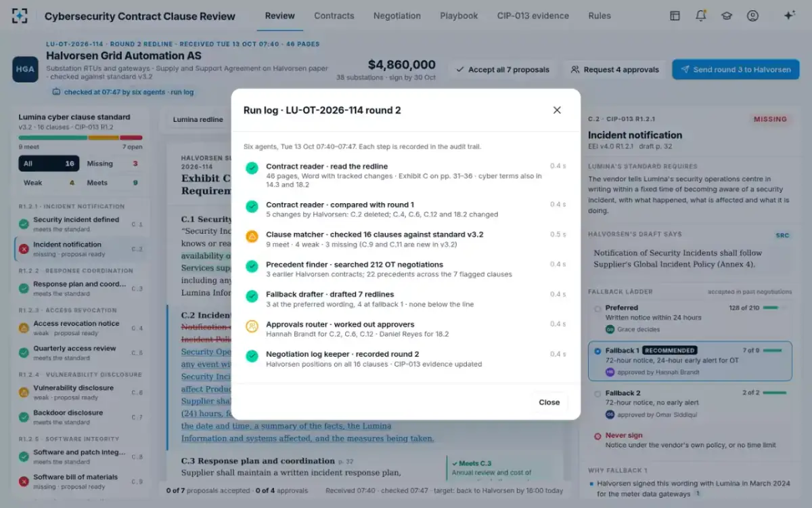Viewport: 812px width, 508px height.
Task: Filter clauses by All 16
Action: [x=49, y=163]
